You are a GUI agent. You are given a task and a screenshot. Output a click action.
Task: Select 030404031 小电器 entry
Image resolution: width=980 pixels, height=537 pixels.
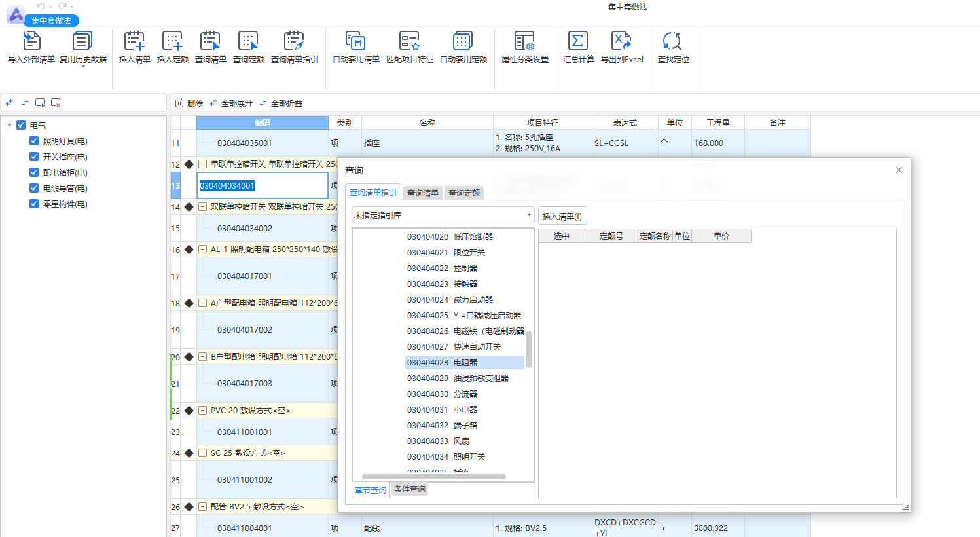pyautogui.click(x=443, y=409)
